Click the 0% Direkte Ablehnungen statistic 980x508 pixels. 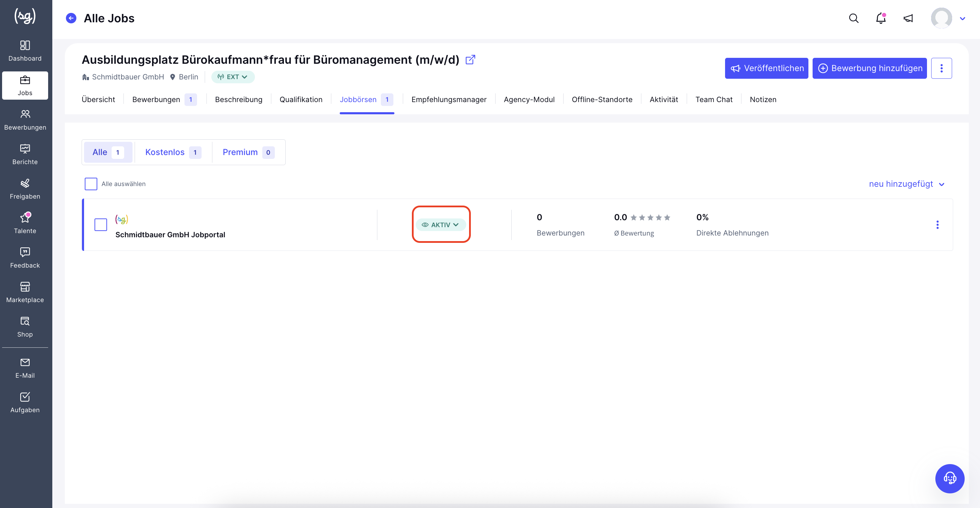(732, 225)
